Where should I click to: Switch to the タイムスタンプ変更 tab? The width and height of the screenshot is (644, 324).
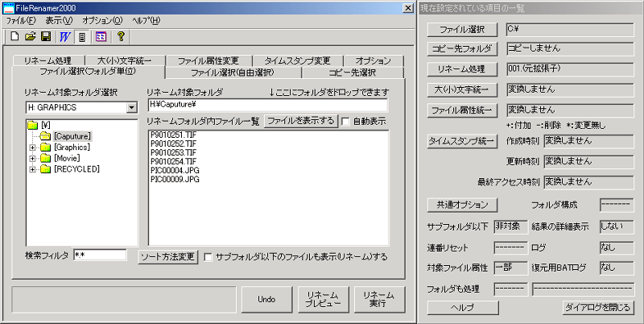pyautogui.click(x=297, y=61)
